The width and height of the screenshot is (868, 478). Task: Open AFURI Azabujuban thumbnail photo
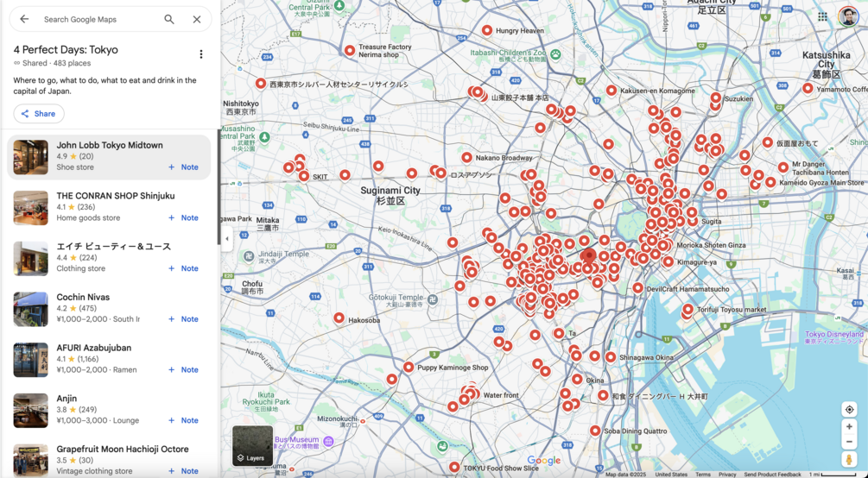31,360
